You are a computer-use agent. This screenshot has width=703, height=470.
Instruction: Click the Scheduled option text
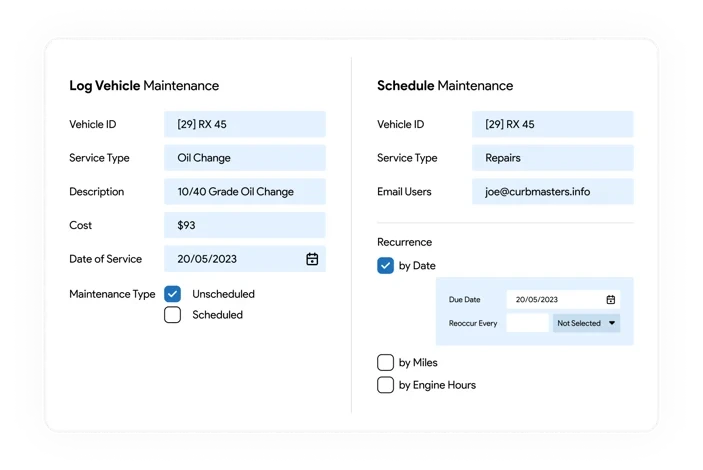(217, 315)
